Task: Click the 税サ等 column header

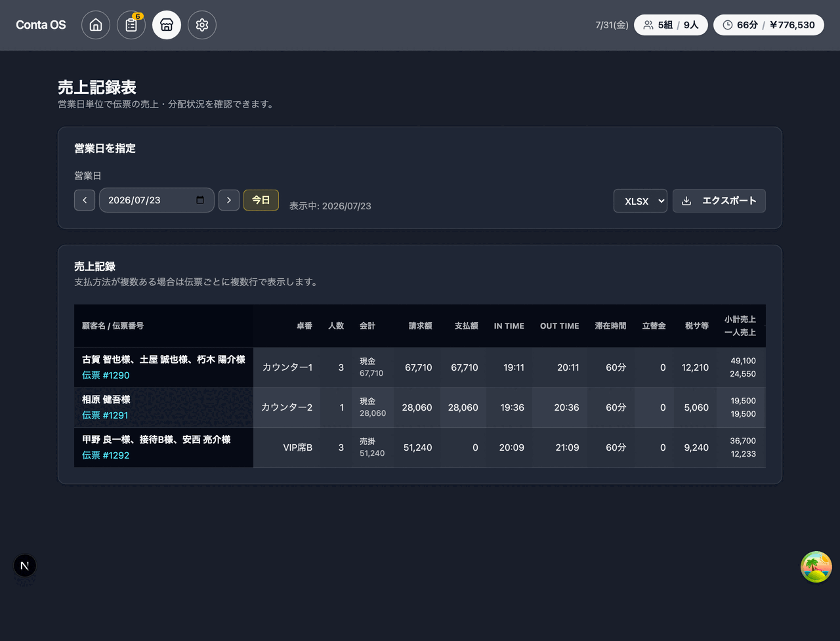Action: (696, 326)
